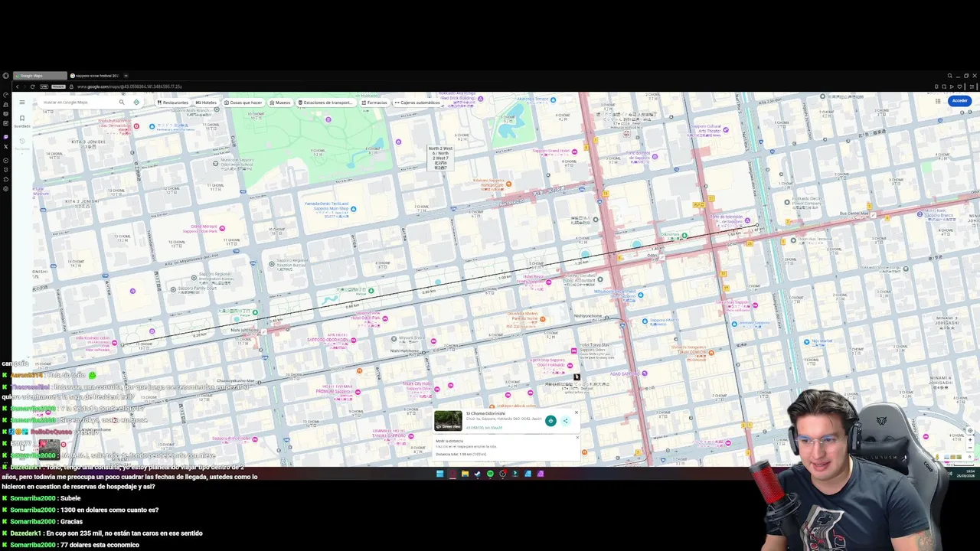
Task: Open the X sidebar panel in the browser
Action: tap(5, 146)
